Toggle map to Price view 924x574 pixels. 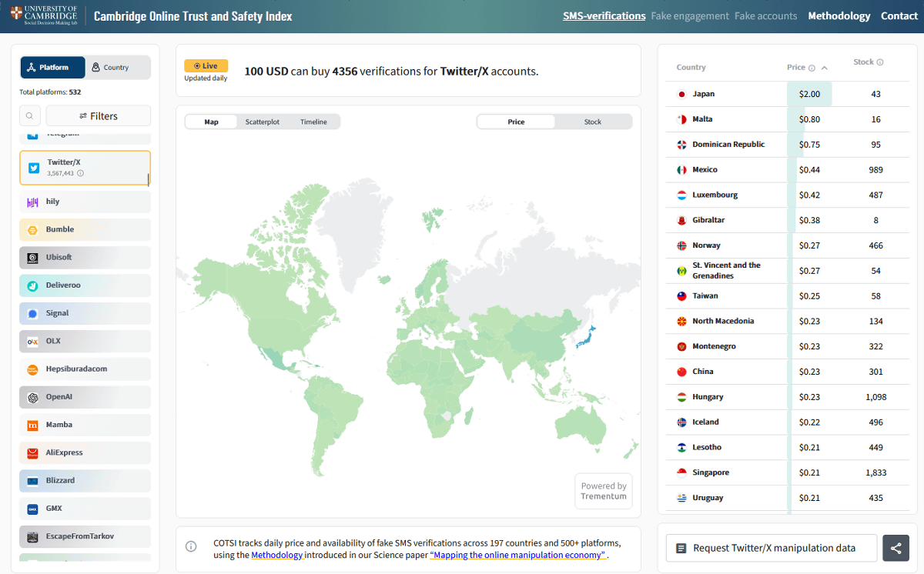(x=516, y=122)
